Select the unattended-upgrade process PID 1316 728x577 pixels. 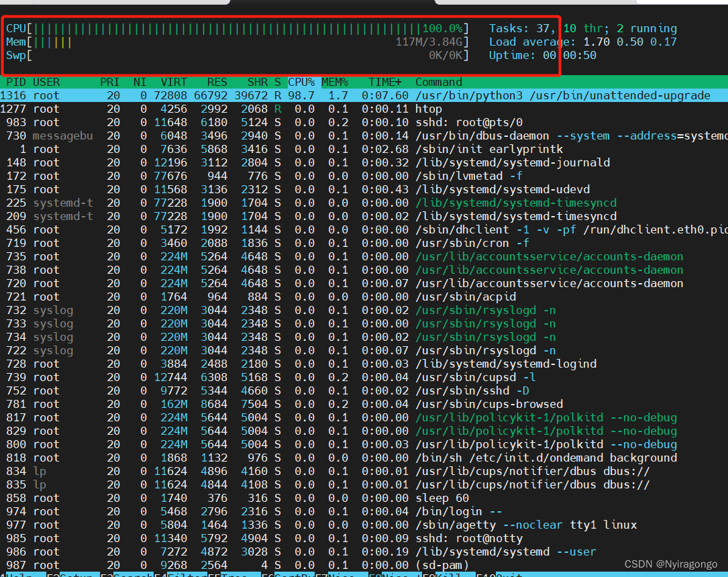(x=364, y=96)
